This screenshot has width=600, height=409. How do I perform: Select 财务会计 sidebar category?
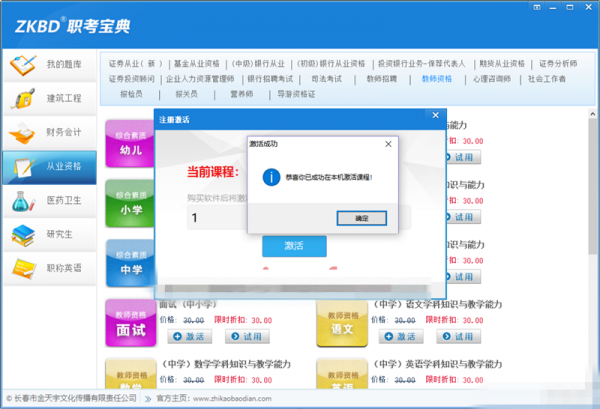click(x=50, y=132)
